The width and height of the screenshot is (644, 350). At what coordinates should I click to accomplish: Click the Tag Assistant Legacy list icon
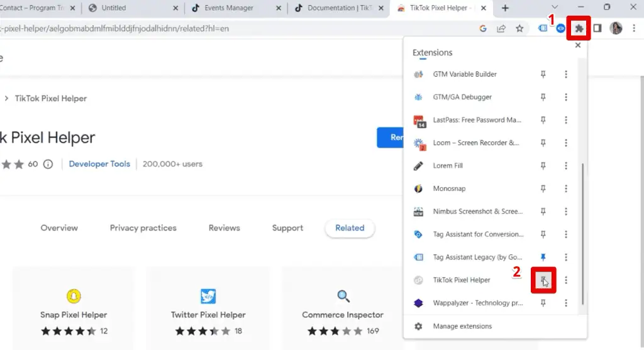pyautogui.click(x=418, y=257)
